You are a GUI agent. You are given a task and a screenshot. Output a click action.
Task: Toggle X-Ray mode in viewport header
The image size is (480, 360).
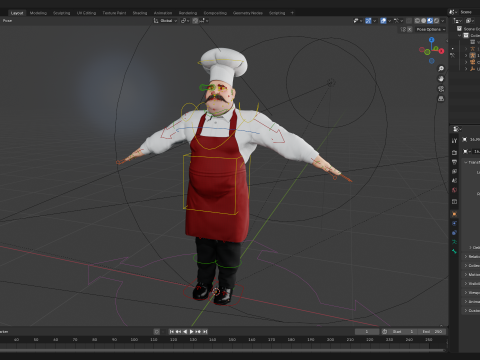[x=409, y=21]
